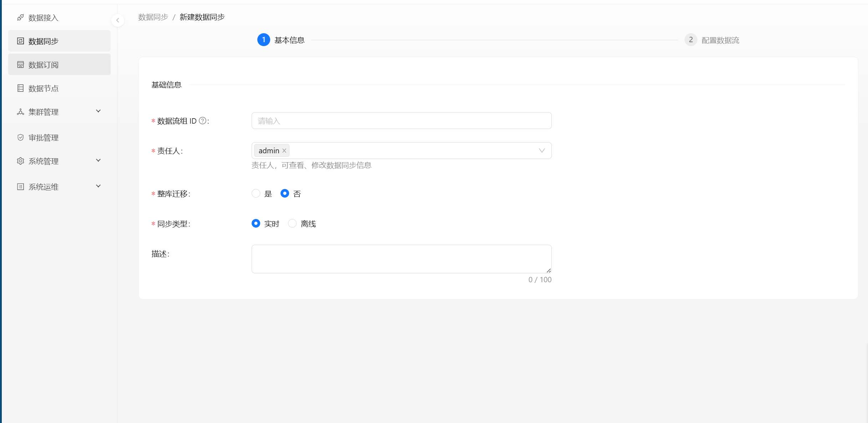868x423 pixels.
Task: Focus the 数据流组 ID input field
Action: [401, 121]
